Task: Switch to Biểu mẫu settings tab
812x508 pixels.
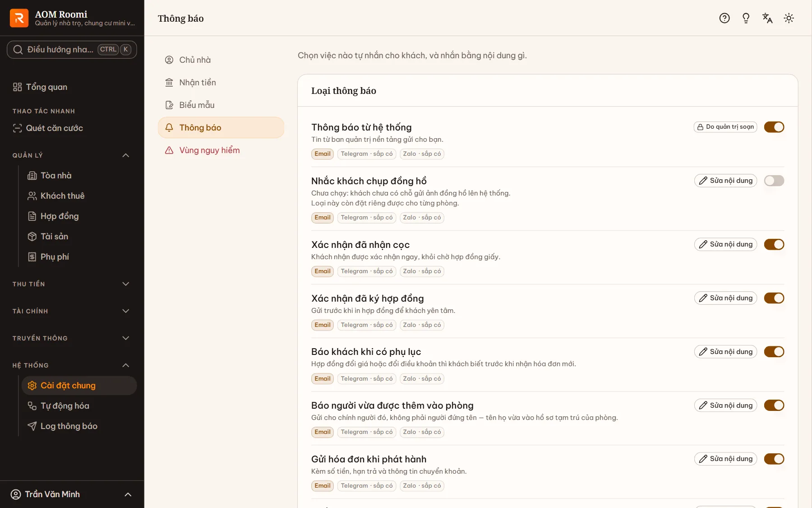Action: click(x=221, y=105)
